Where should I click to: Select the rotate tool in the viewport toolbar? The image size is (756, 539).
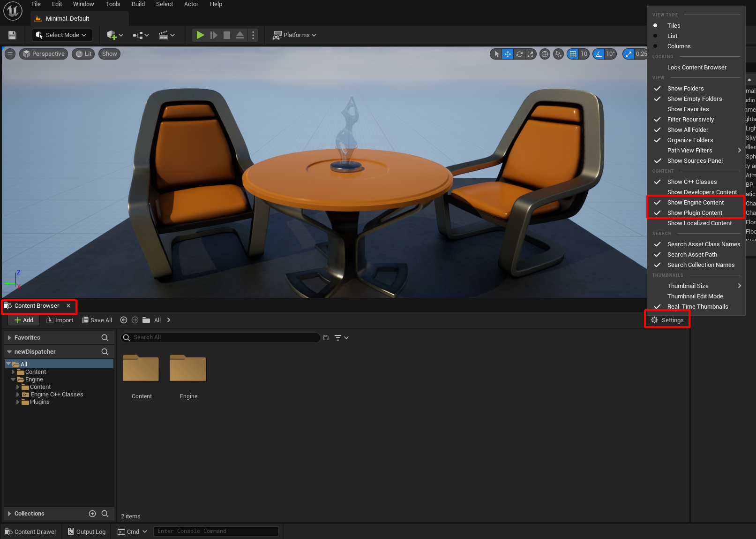[519, 54]
